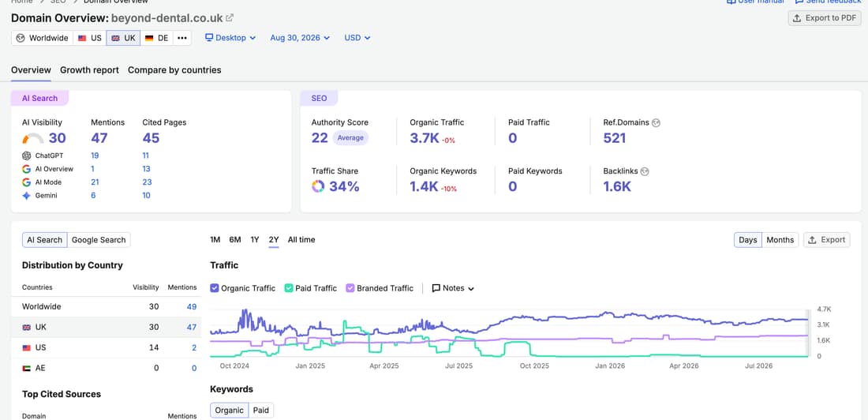The width and height of the screenshot is (868, 420).
Task: Click the AI Visibility gauge icon
Action: (x=32, y=138)
